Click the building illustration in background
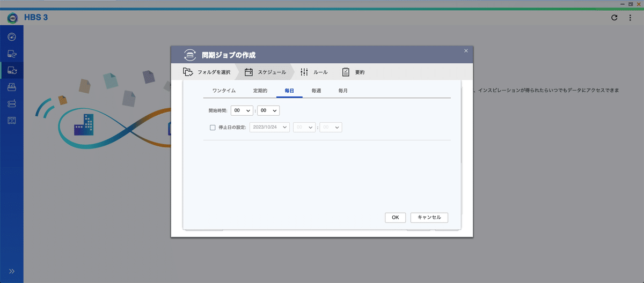The image size is (644, 283). 84,125
